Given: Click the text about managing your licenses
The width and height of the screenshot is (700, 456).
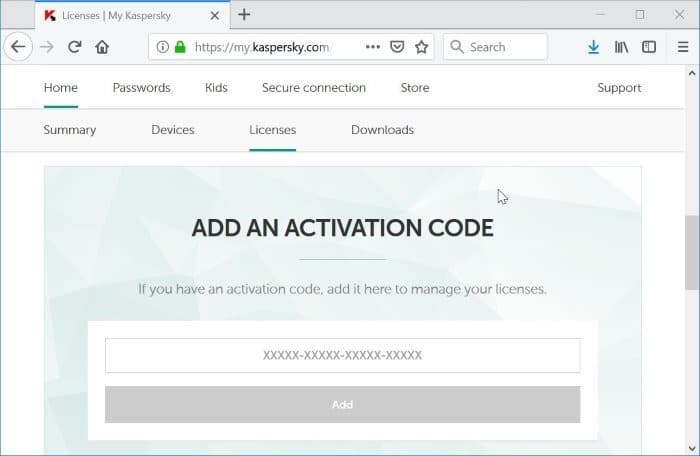Looking at the screenshot, I should pyautogui.click(x=342, y=289).
